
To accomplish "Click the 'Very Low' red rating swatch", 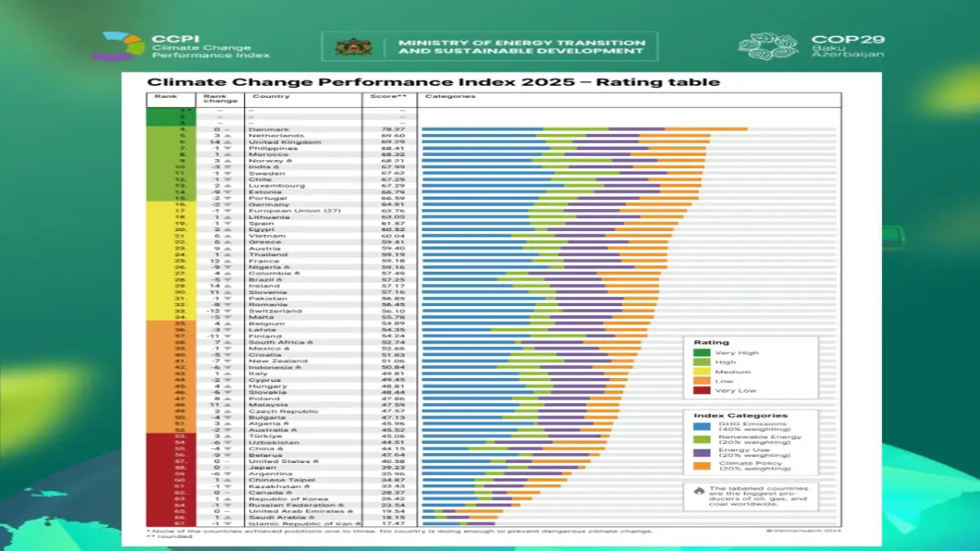I will [x=702, y=391].
